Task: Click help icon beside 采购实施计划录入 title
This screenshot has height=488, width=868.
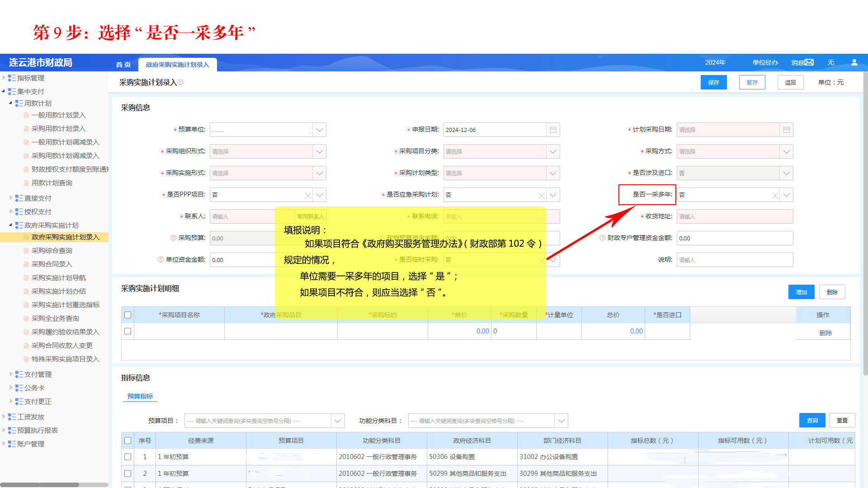Action: [180, 82]
